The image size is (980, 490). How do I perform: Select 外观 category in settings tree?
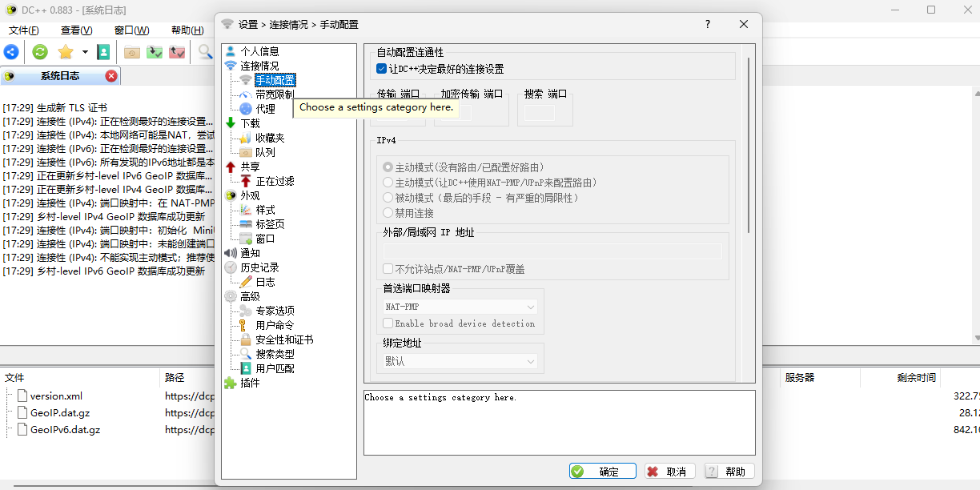[250, 195]
